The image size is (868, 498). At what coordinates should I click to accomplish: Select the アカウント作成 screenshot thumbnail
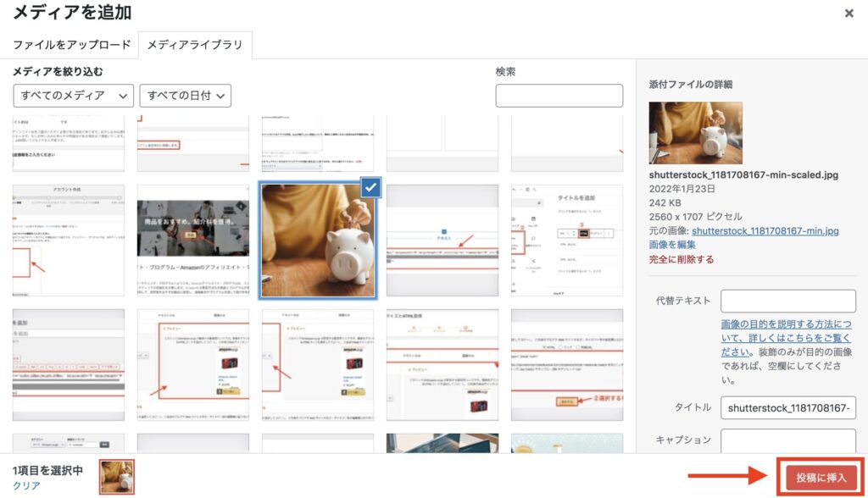pyautogui.click(x=69, y=241)
